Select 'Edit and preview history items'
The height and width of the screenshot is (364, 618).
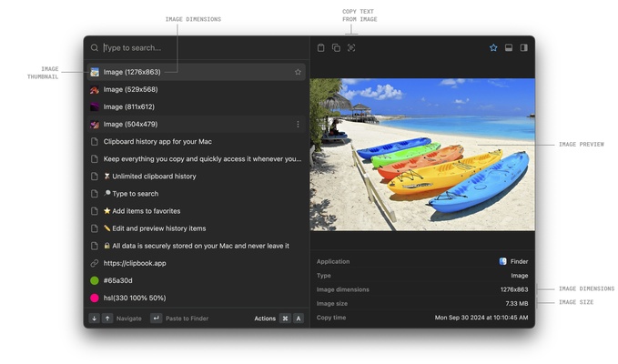click(197, 228)
